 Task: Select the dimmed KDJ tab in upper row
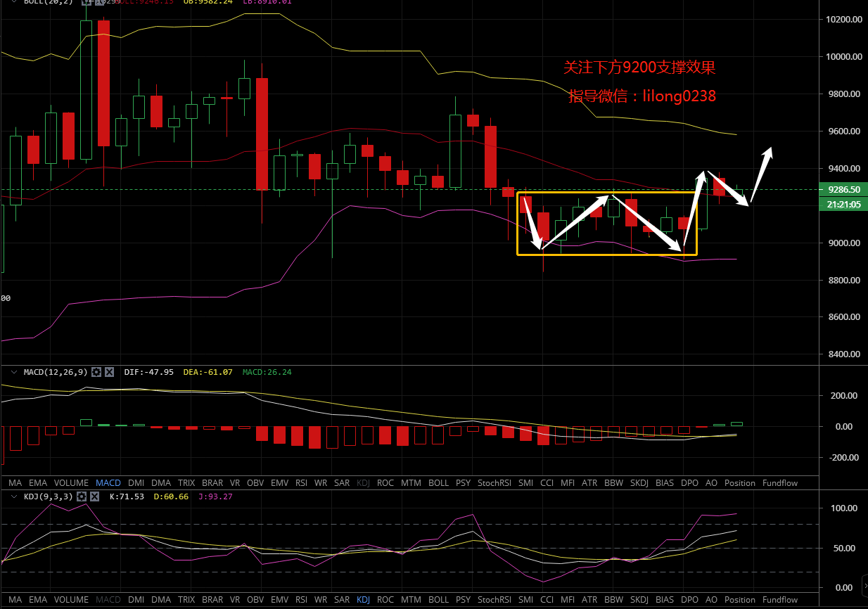(x=364, y=483)
